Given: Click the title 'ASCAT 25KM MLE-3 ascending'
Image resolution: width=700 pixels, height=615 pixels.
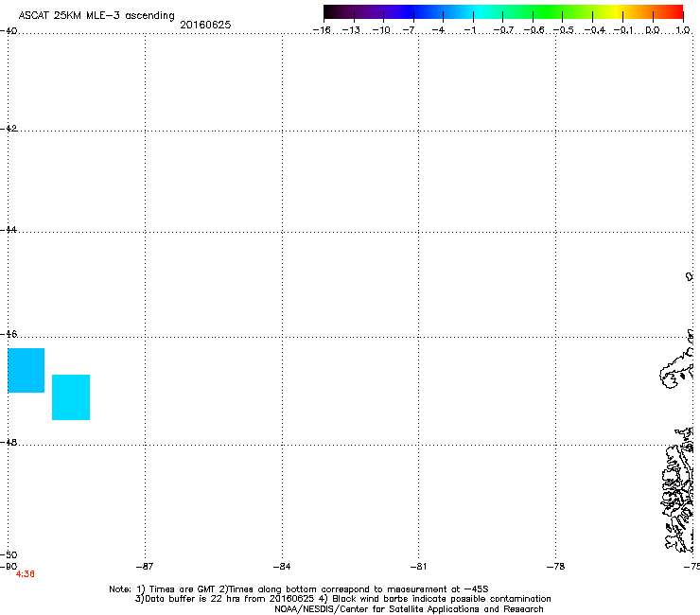Looking at the screenshot, I should tap(96, 15).
